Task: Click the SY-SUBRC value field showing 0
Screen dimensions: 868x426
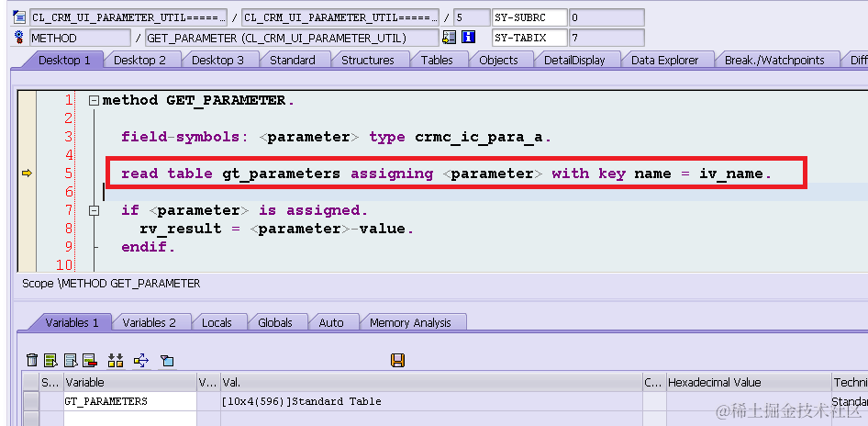Action: click(x=606, y=17)
